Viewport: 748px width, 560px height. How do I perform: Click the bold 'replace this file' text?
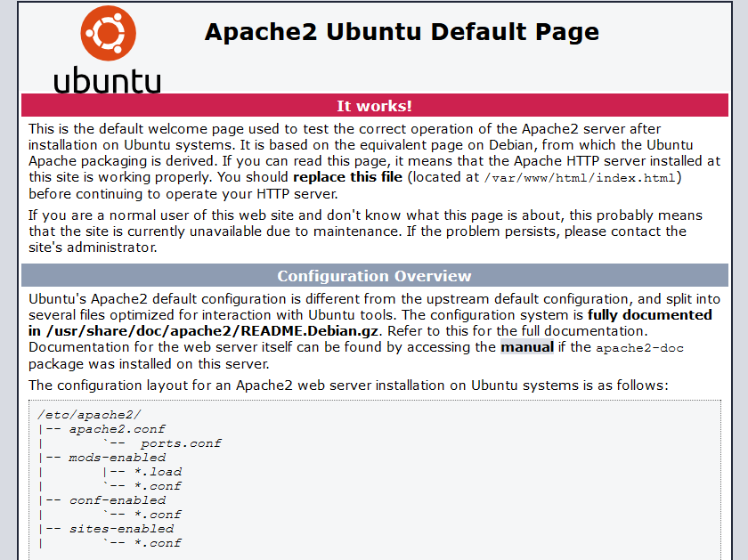(349, 177)
